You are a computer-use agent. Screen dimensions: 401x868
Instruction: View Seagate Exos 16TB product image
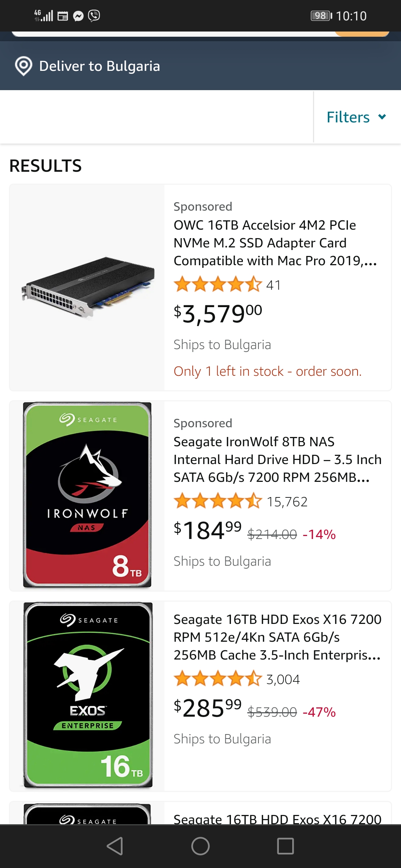[88, 695]
